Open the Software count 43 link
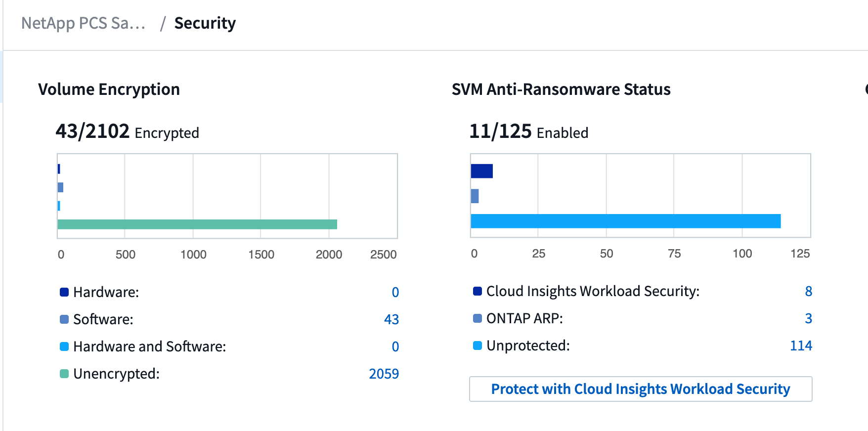This screenshot has width=868, height=431. [x=391, y=319]
